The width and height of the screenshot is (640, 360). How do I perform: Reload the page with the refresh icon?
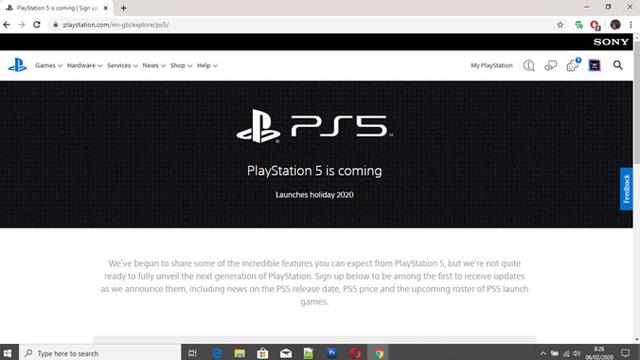coord(37,24)
